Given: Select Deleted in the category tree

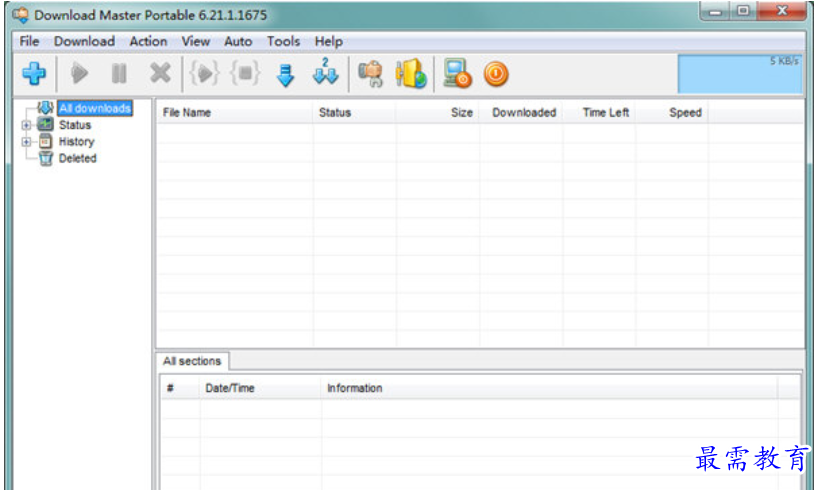Looking at the screenshot, I should 77,158.
